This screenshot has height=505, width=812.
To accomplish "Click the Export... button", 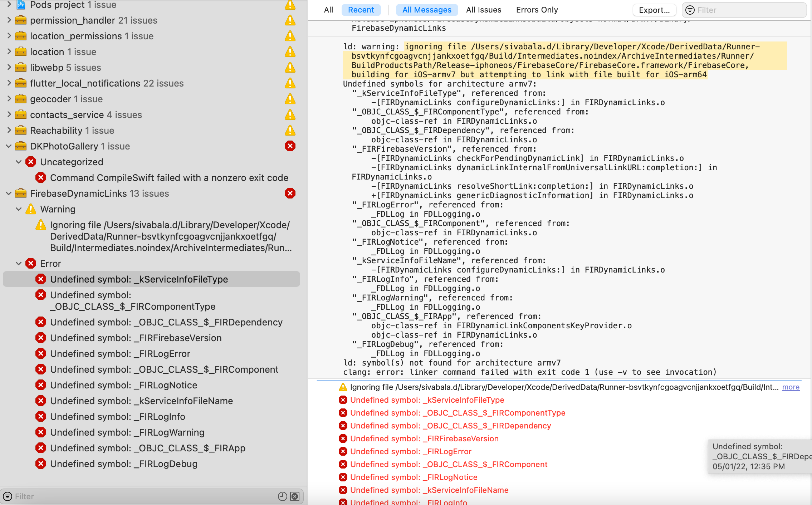I will click(x=654, y=10).
